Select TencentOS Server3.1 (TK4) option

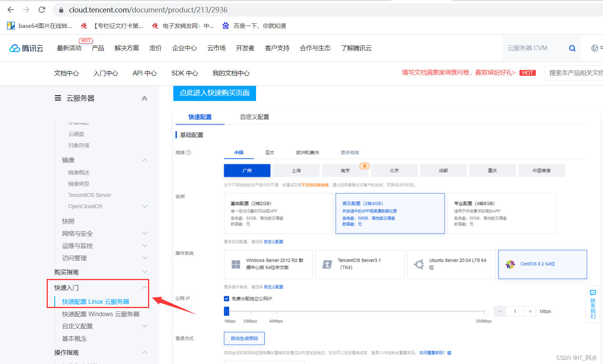tap(360, 264)
